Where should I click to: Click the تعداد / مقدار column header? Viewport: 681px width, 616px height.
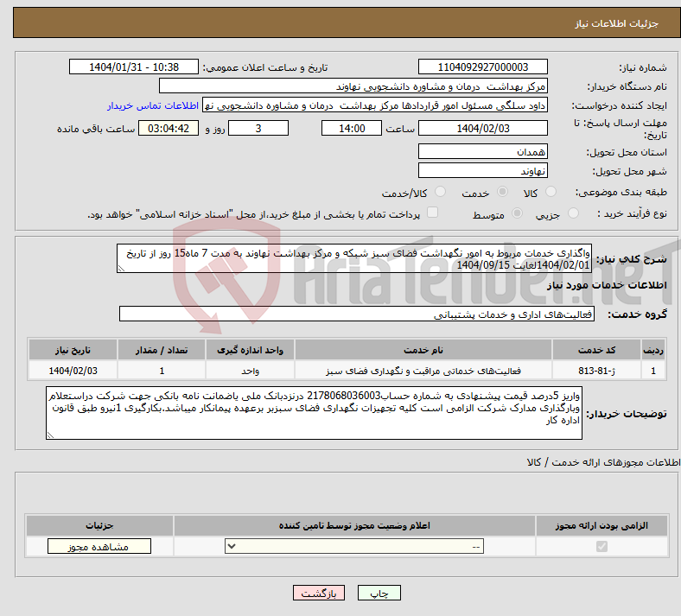pos(162,350)
